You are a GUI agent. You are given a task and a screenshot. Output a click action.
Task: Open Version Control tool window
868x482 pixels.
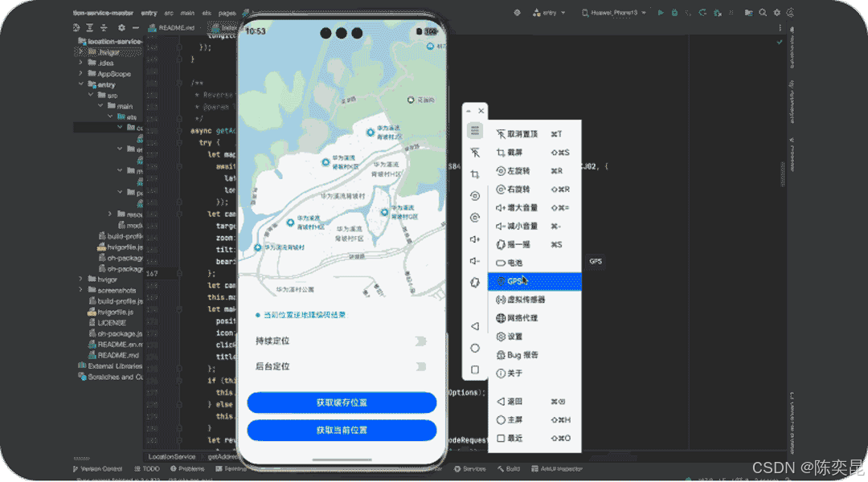click(97, 468)
